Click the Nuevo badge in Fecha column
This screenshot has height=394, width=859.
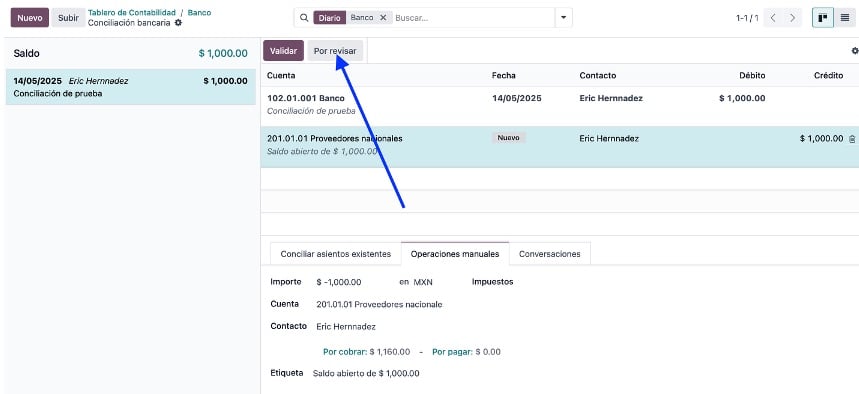(x=508, y=138)
